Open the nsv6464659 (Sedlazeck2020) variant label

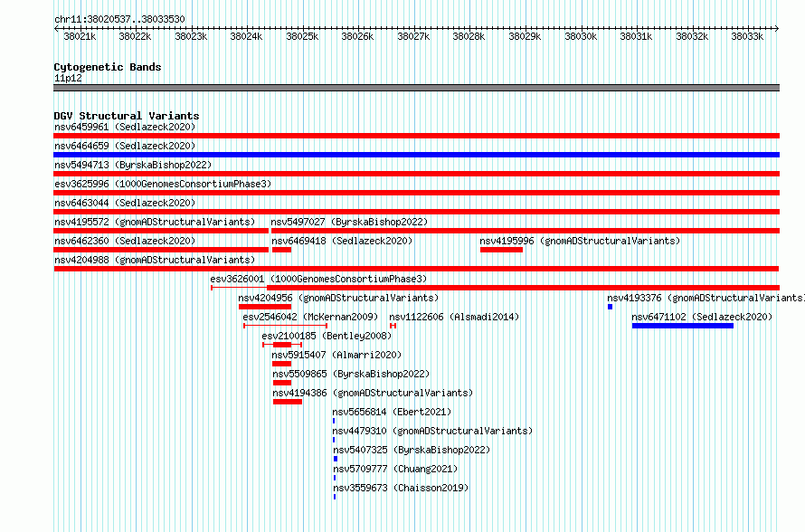125,146
